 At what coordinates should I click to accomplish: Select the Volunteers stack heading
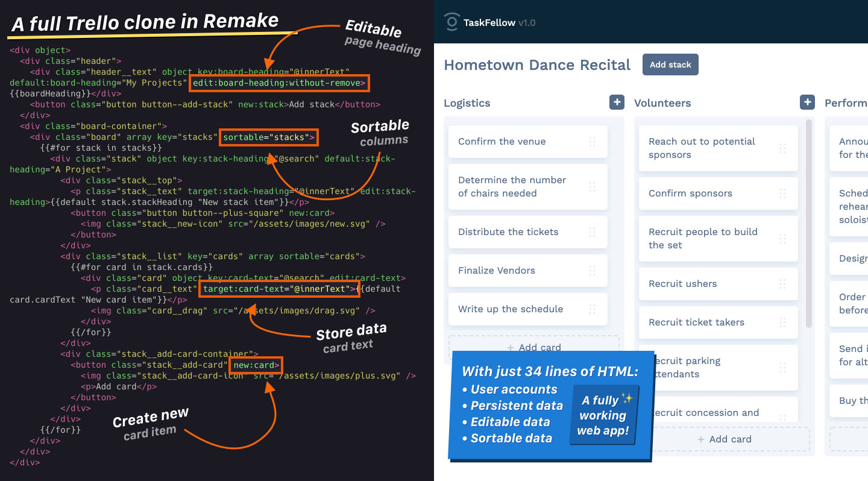(662, 103)
